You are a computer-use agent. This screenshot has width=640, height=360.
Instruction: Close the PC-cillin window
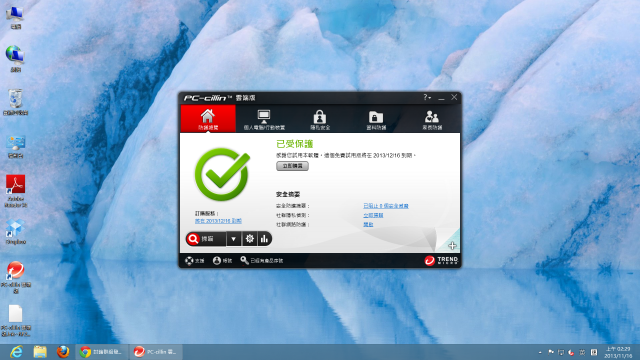point(454,97)
